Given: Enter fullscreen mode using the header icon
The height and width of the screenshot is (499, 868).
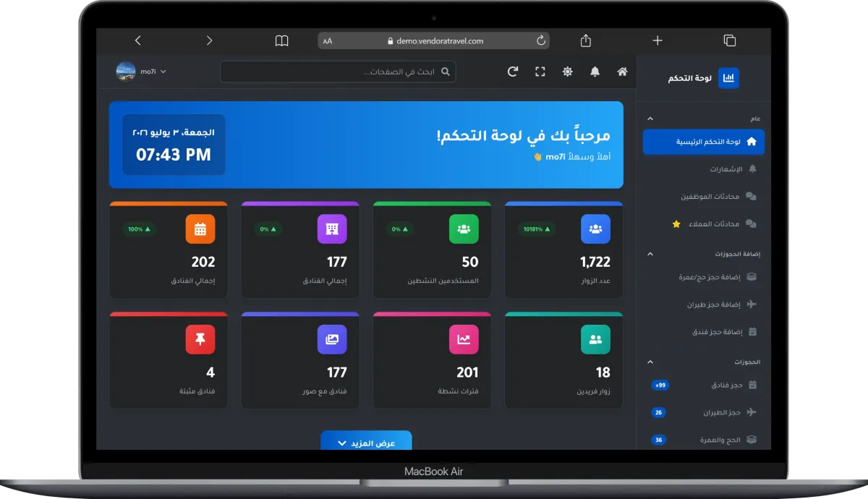Looking at the screenshot, I should [540, 72].
